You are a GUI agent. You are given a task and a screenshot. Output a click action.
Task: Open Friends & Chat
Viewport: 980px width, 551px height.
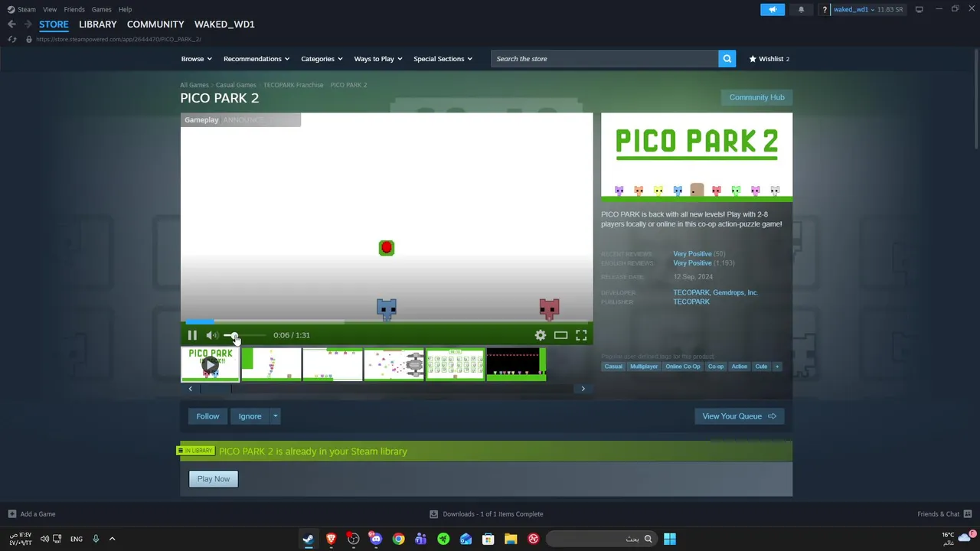pos(945,514)
